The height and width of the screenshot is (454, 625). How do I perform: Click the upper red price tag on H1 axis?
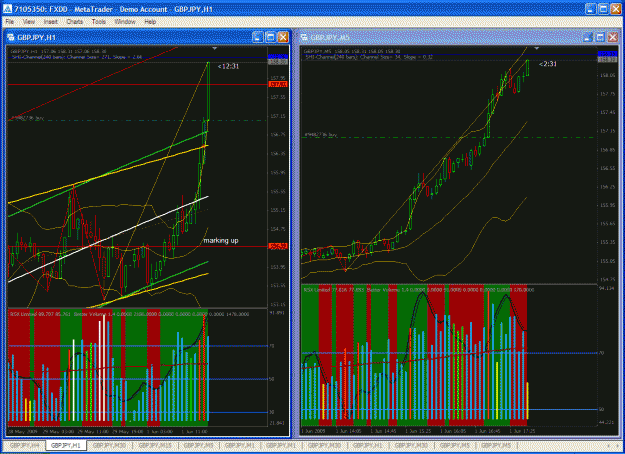(x=278, y=85)
